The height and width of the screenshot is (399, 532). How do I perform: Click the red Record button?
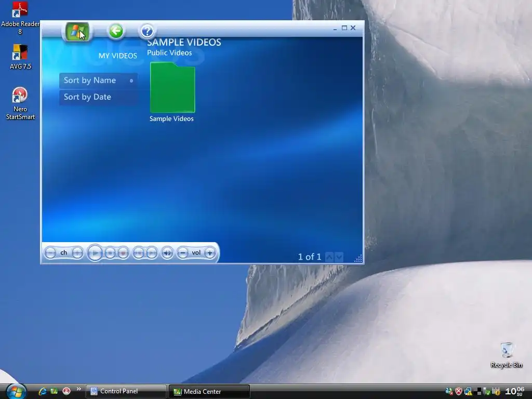pos(123,253)
